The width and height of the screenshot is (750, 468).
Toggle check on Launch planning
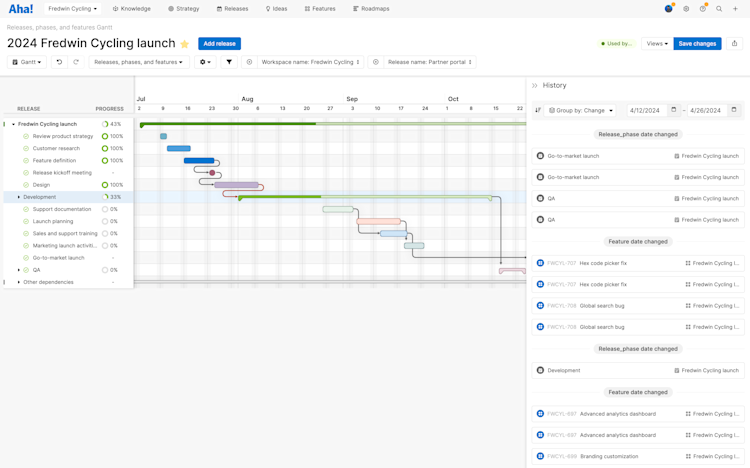26,222
